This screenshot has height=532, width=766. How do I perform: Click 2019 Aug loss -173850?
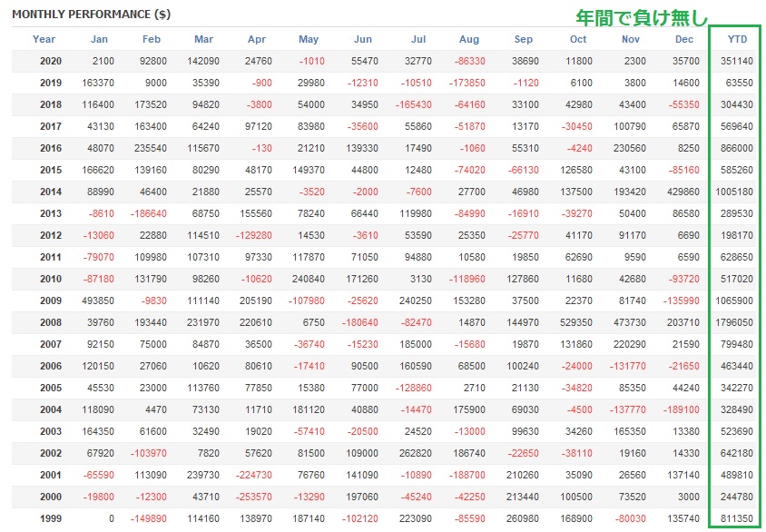[467, 83]
